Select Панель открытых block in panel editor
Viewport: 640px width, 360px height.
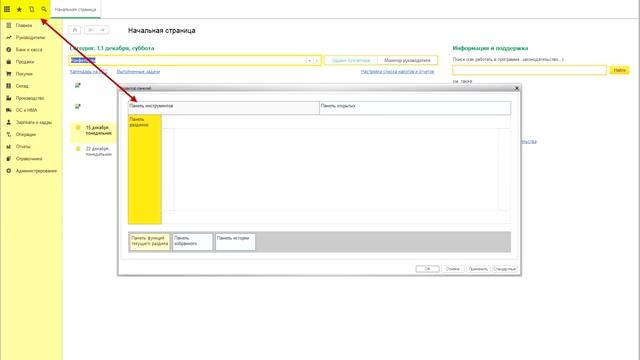point(415,108)
